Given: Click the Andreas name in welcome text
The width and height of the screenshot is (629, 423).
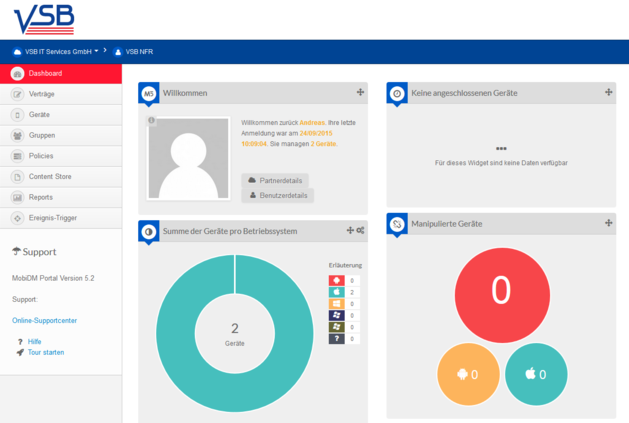Looking at the screenshot, I should [312, 122].
